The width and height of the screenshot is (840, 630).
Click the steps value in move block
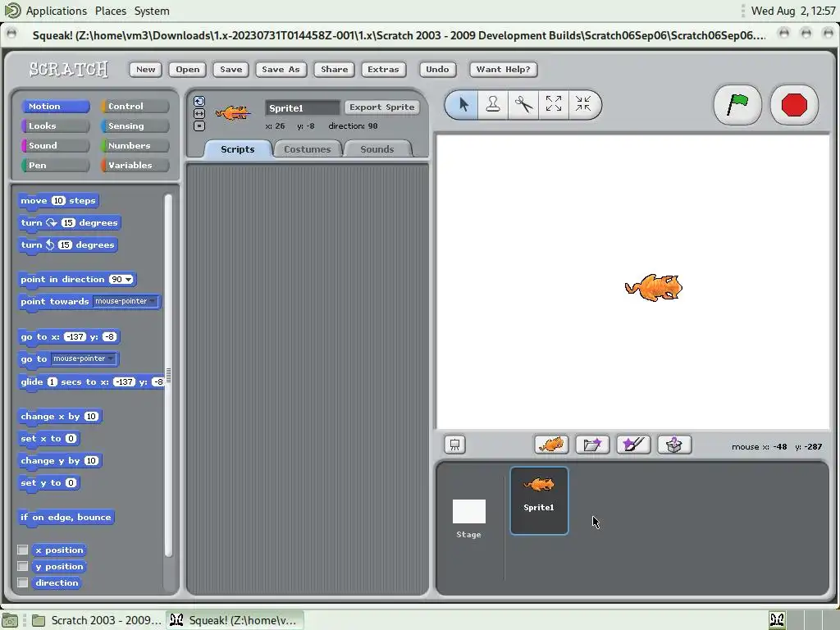(x=58, y=200)
